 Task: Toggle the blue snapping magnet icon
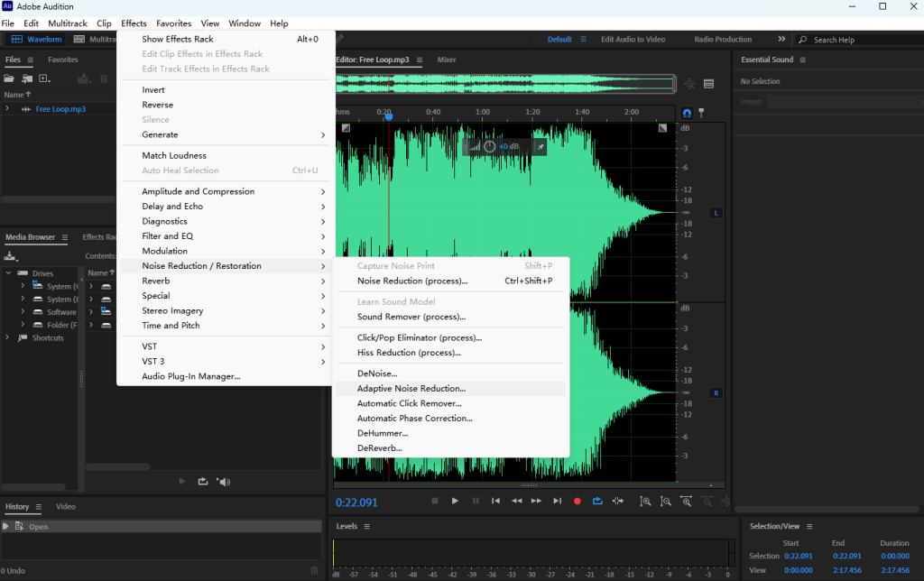687,113
